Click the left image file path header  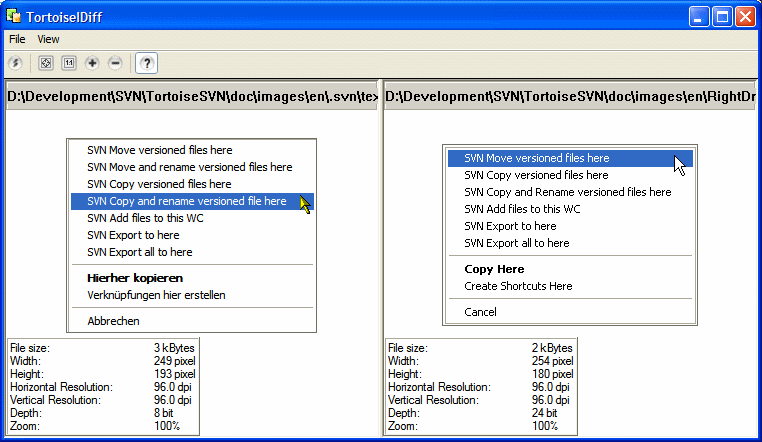[x=192, y=97]
